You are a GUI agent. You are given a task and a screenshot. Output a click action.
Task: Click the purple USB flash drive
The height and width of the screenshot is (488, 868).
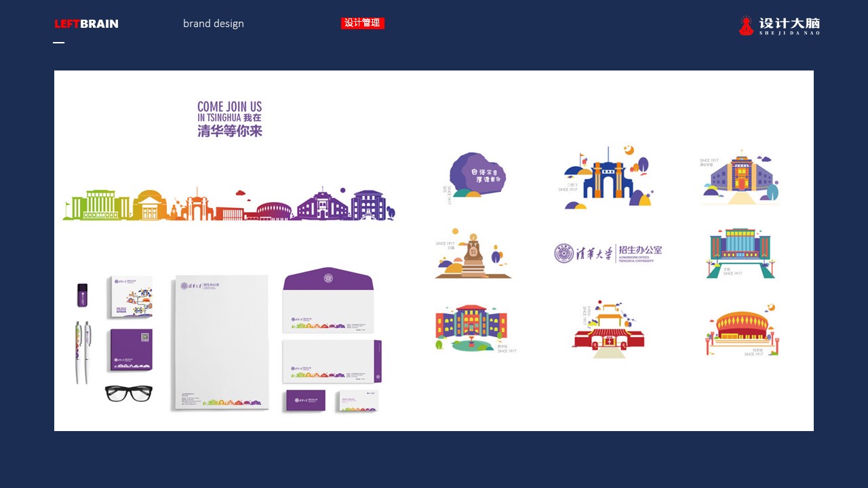click(82, 295)
